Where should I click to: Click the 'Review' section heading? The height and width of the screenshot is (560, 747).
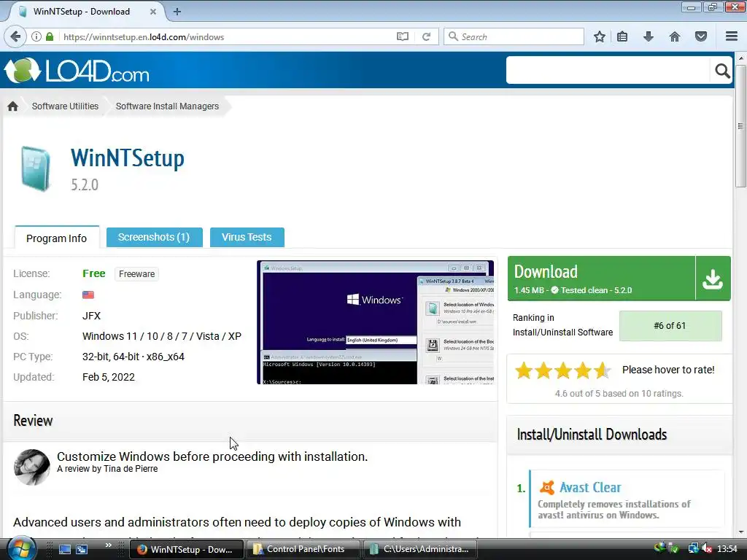pos(33,421)
